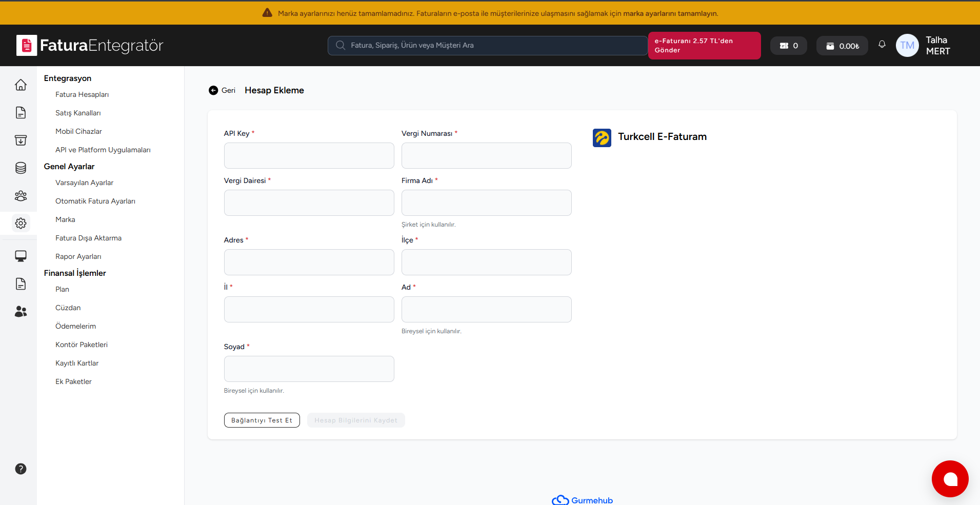
Task: Click Hesap Bilgilerini Kaydet button
Action: [x=356, y=420]
